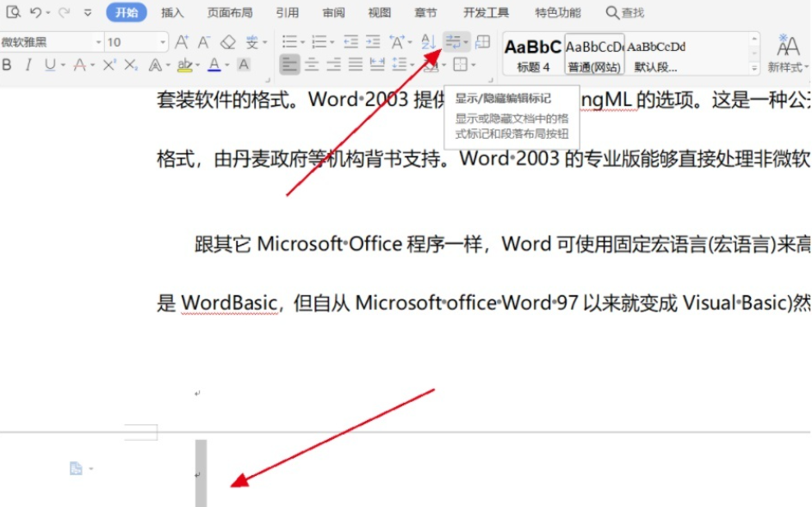Toggle bold formatting
This screenshot has width=812, height=507.
click(x=8, y=65)
